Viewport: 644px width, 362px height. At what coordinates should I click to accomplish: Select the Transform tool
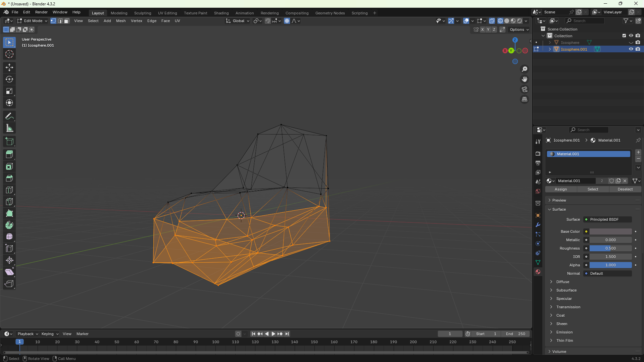pyautogui.click(x=9, y=103)
